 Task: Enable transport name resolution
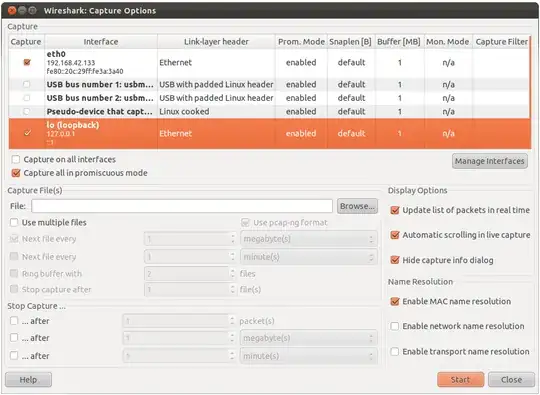pos(395,352)
